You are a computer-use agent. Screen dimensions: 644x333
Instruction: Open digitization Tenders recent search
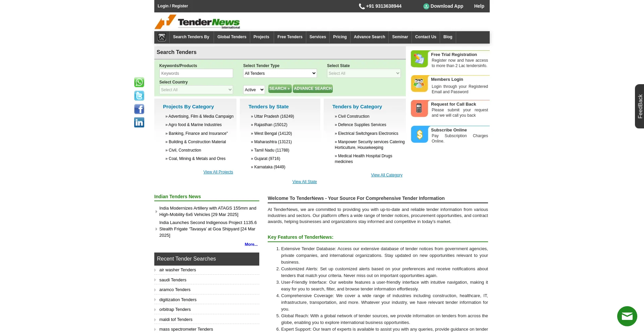click(178, 300)
